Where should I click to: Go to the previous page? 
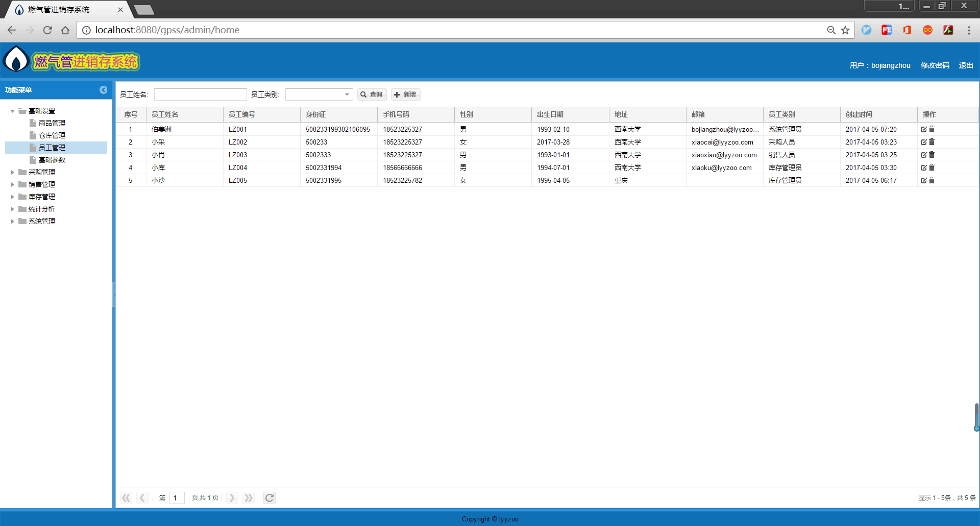pos(142,498)
